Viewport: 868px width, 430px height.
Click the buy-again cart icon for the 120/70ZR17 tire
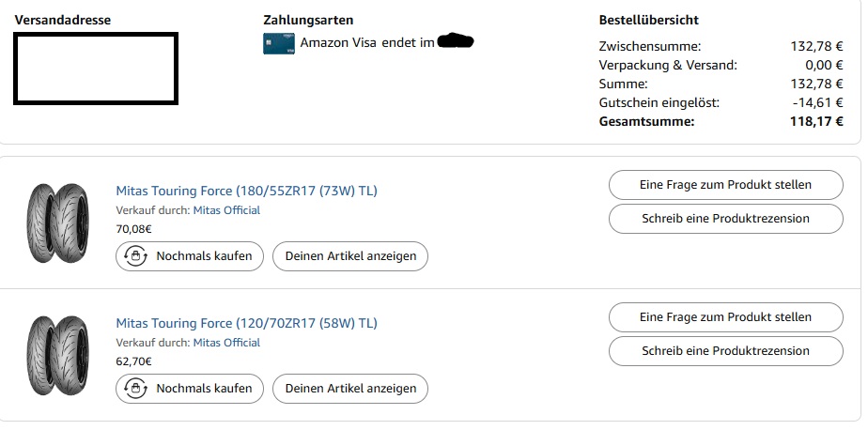[136, 388]
